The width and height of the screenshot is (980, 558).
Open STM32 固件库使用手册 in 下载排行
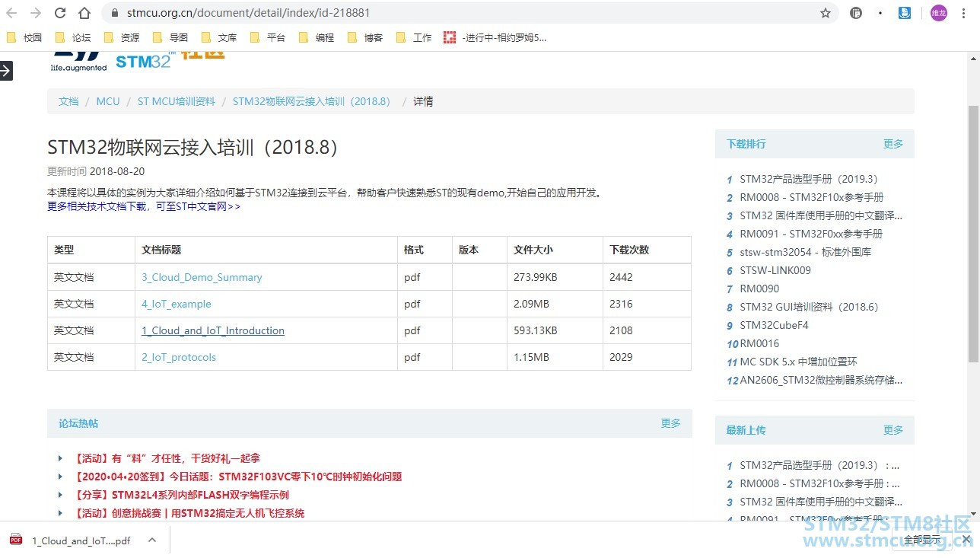(x=822, y=216)
